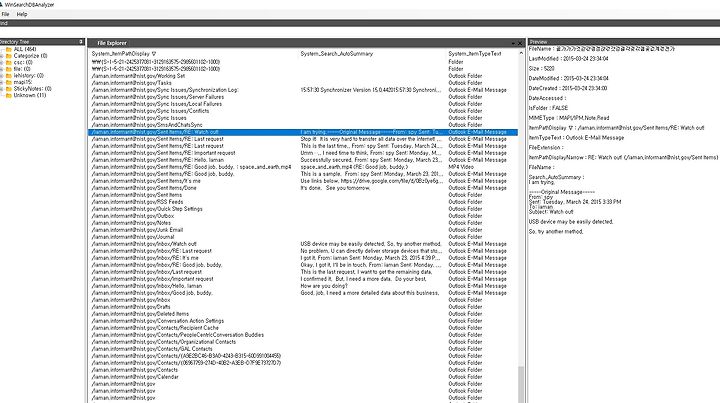Select the Working Set folder row

(303, 76)
